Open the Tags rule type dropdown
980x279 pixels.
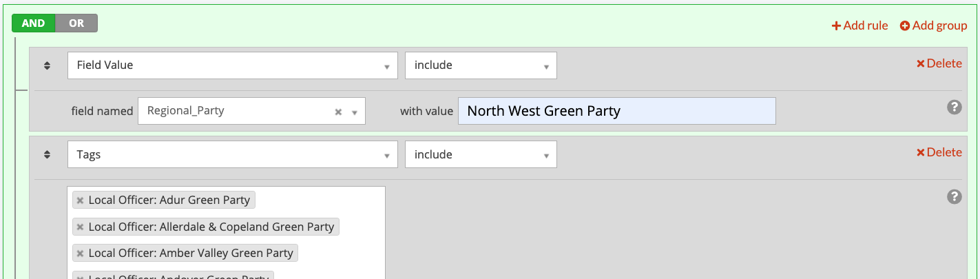[233, 154]
